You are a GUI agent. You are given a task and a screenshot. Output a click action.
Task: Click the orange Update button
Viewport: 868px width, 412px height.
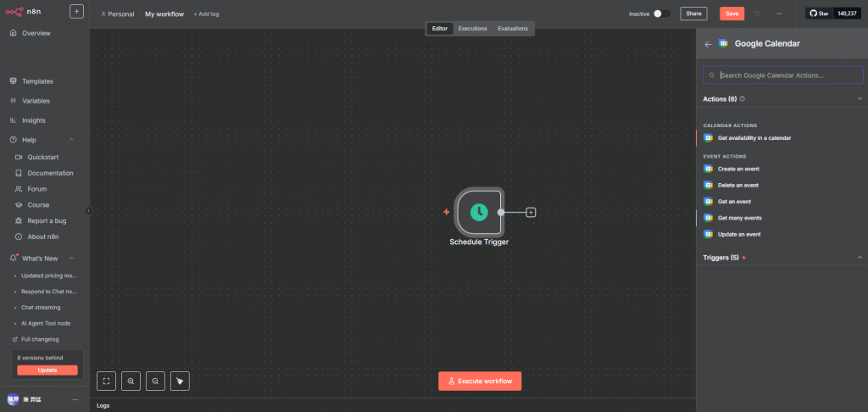click(x=47, y=370)
